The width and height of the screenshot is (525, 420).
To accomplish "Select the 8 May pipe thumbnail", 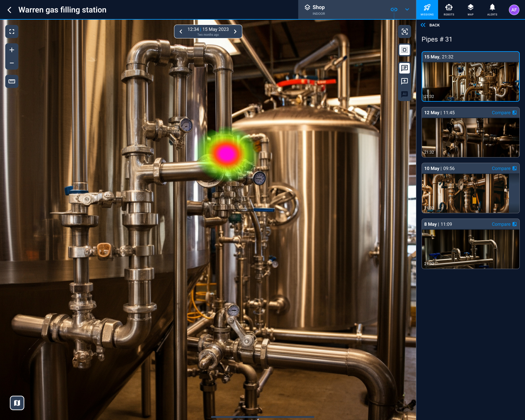I will [470, 249].
